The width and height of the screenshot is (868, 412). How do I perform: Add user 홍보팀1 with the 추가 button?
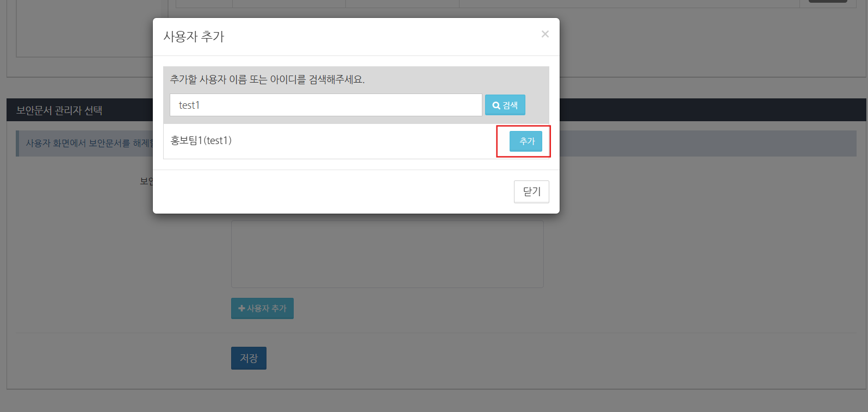526,141
